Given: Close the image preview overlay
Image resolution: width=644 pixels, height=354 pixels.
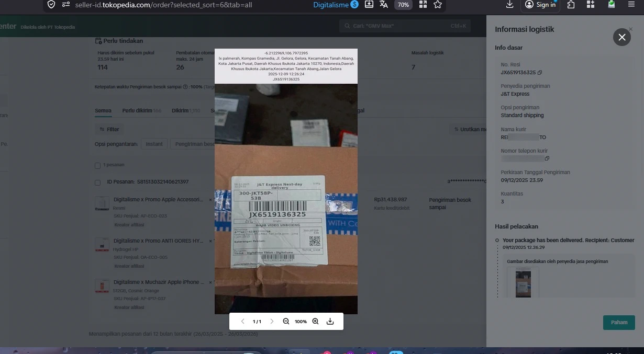Looking at the screenshot, I should tap(621, 37).
